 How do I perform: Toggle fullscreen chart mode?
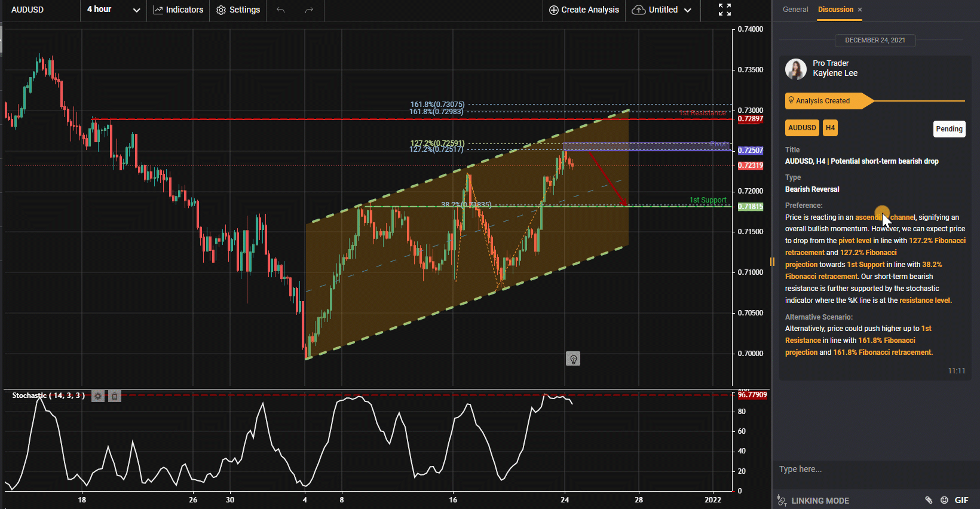(724, 10)
